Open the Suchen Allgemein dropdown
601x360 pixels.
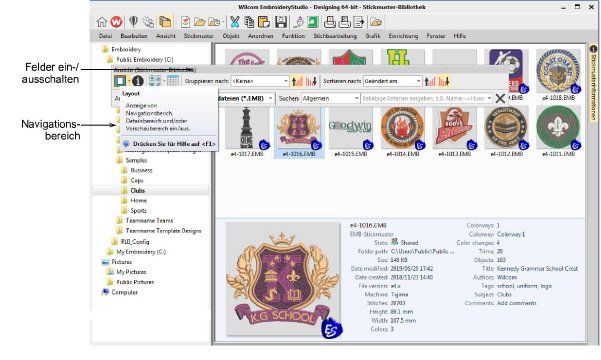330,99
